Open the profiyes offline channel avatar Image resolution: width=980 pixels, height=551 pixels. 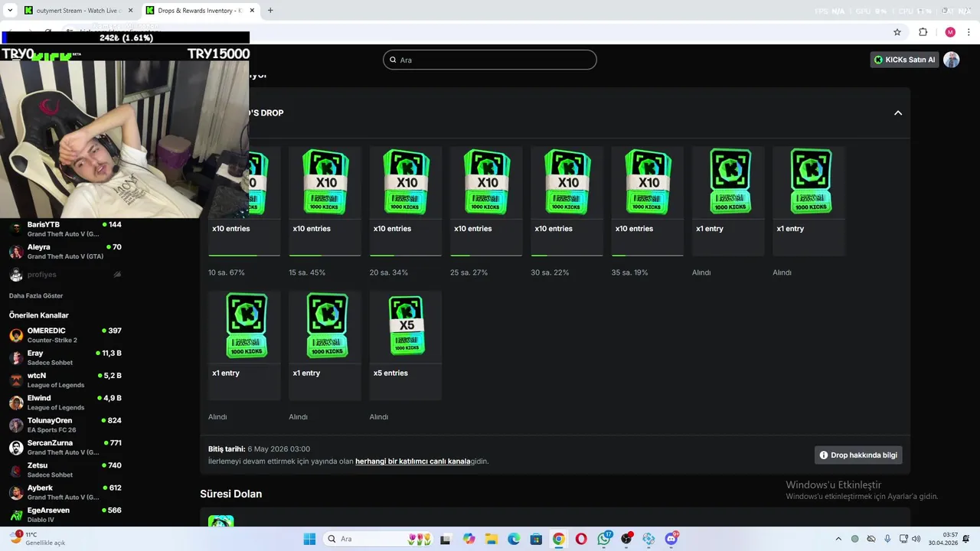tap(16, 275)
